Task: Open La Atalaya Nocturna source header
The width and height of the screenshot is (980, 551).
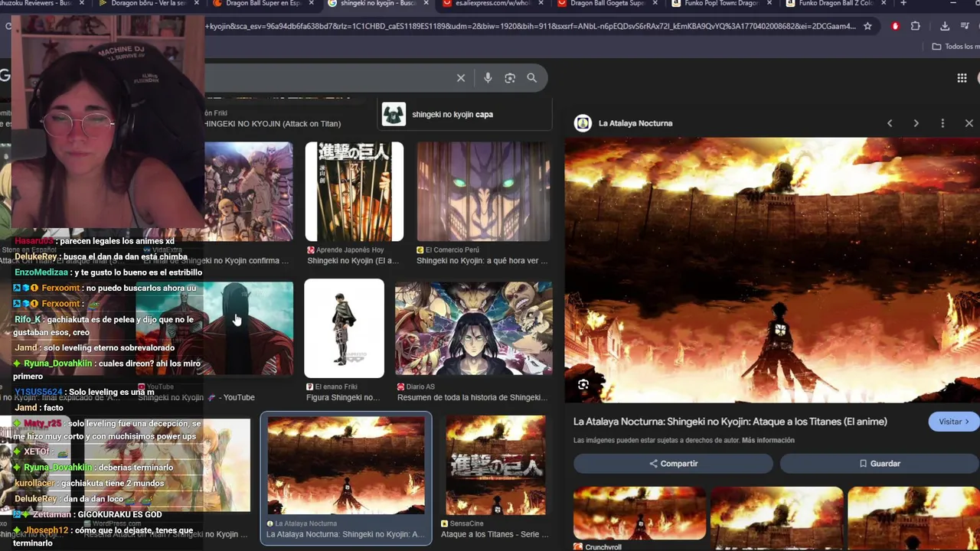Action: pyautogui.click(x=624, y=123)
